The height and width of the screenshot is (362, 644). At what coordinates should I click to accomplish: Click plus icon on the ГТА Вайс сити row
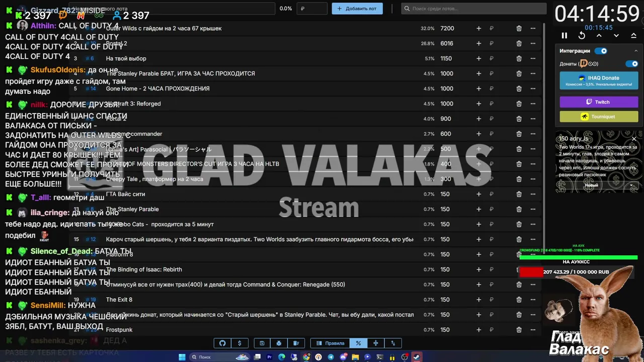point(478,194)
